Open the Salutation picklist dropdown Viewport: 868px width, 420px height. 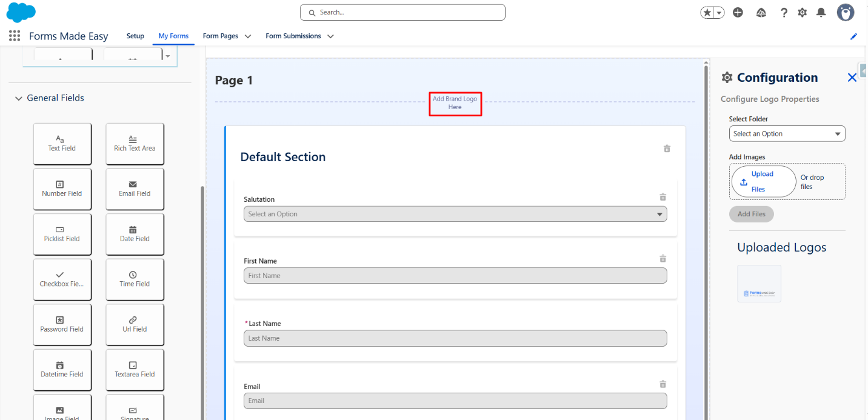(x=455, y=214)
